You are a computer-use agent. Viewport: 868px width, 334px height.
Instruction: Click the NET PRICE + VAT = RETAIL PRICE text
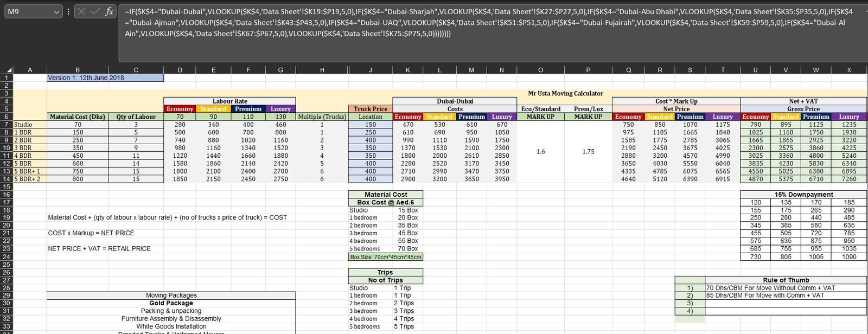coord(99,249)
